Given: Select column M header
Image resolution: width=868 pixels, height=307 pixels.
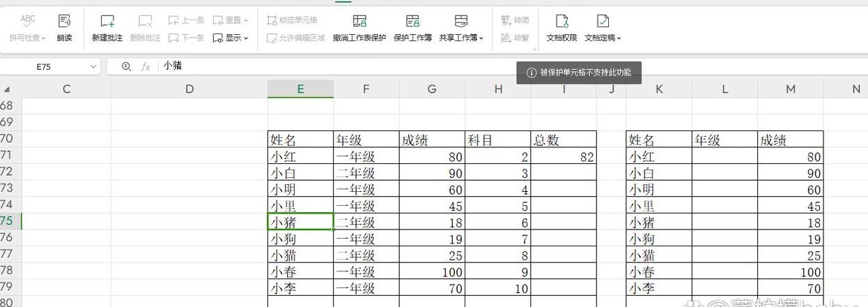Looking at the screenshot, I should click(790, 89).
